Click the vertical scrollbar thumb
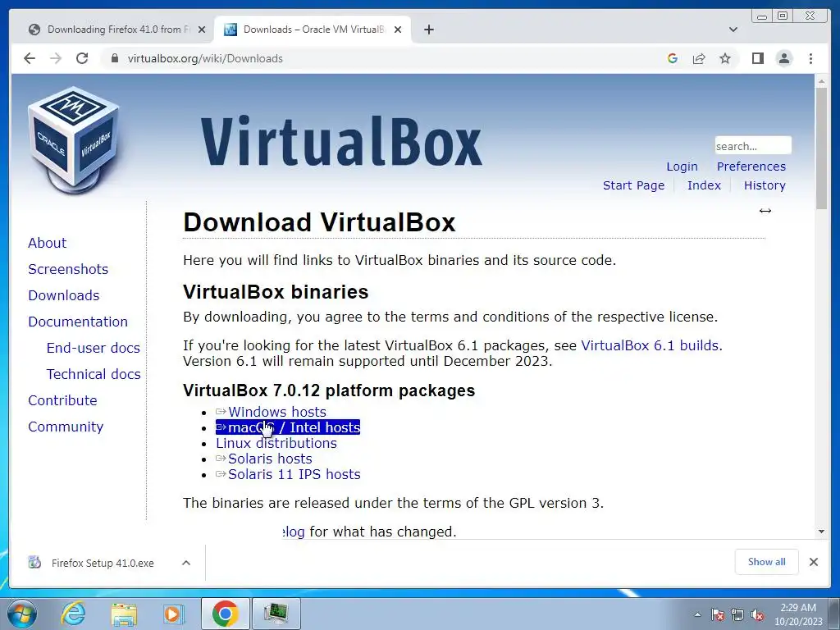The width and height of the screenshot is (840, 630). point(821,148)
